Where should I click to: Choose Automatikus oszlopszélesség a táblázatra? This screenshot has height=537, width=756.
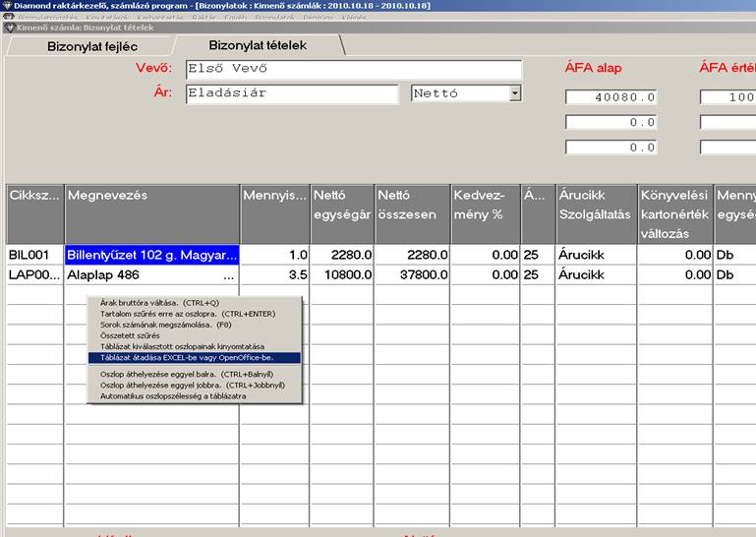195,396
